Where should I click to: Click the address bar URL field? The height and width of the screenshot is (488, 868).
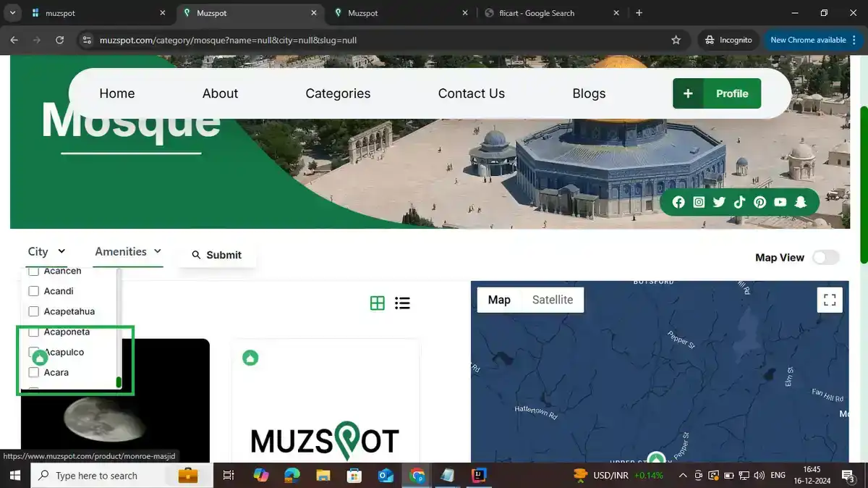click(376, 40)
